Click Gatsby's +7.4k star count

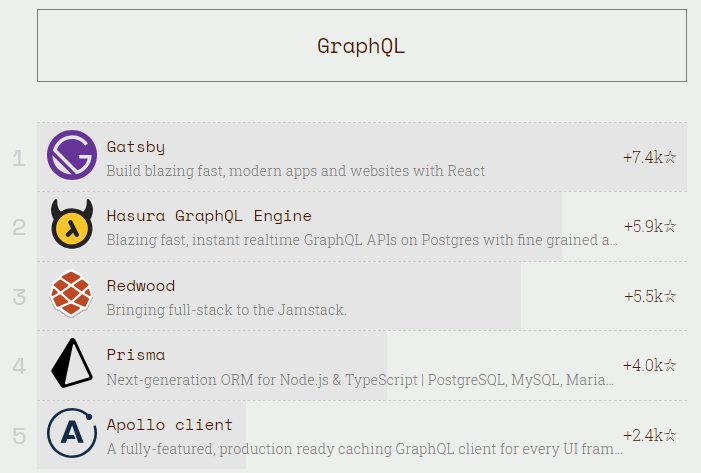(x=649, y=157)
